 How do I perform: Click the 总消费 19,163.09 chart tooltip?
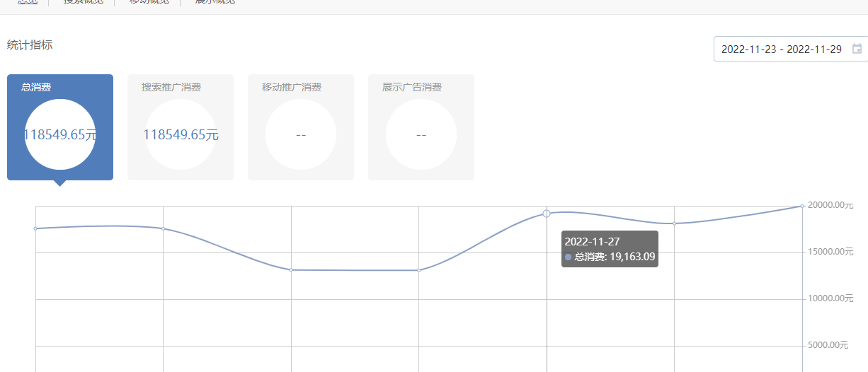click(610, 249)
